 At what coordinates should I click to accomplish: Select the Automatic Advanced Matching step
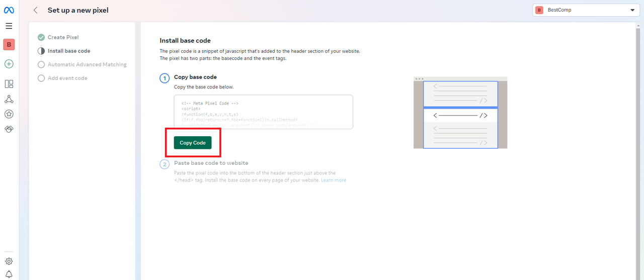point(87,64)
